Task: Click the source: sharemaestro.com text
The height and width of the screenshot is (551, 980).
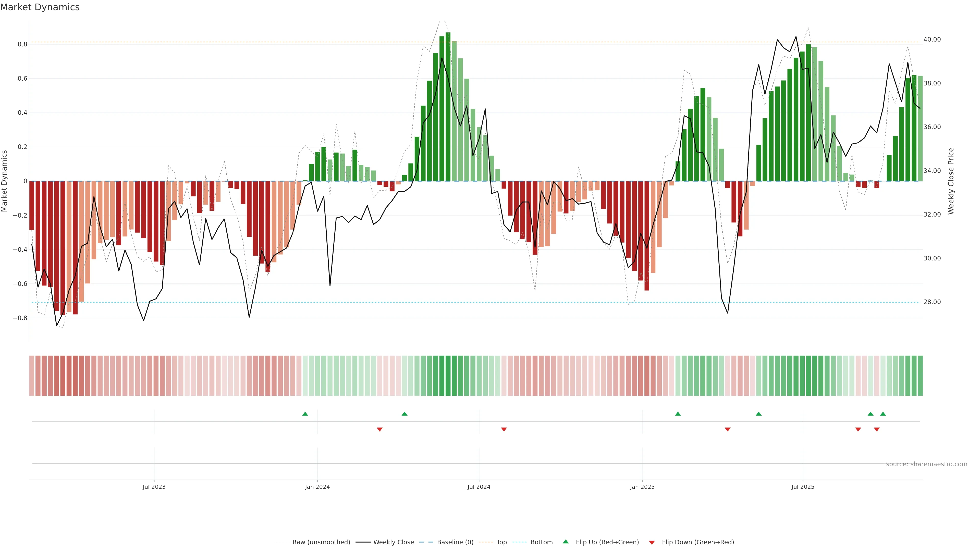Action: click(x=926, y=464)
